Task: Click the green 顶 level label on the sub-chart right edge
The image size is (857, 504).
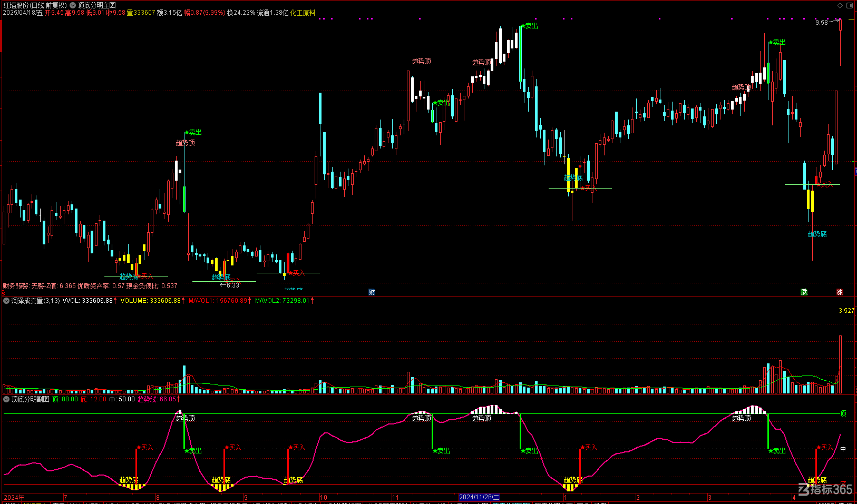Action: click(843, 413)
